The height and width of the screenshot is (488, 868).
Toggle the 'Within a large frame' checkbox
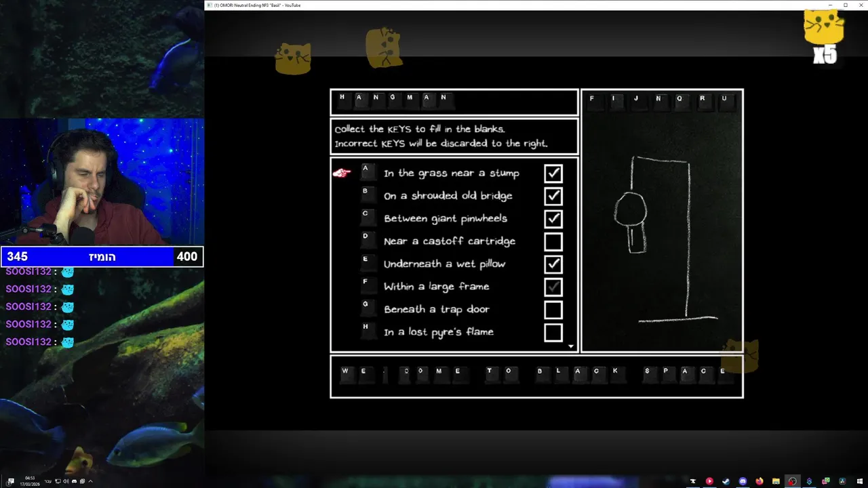click(553, 287)
